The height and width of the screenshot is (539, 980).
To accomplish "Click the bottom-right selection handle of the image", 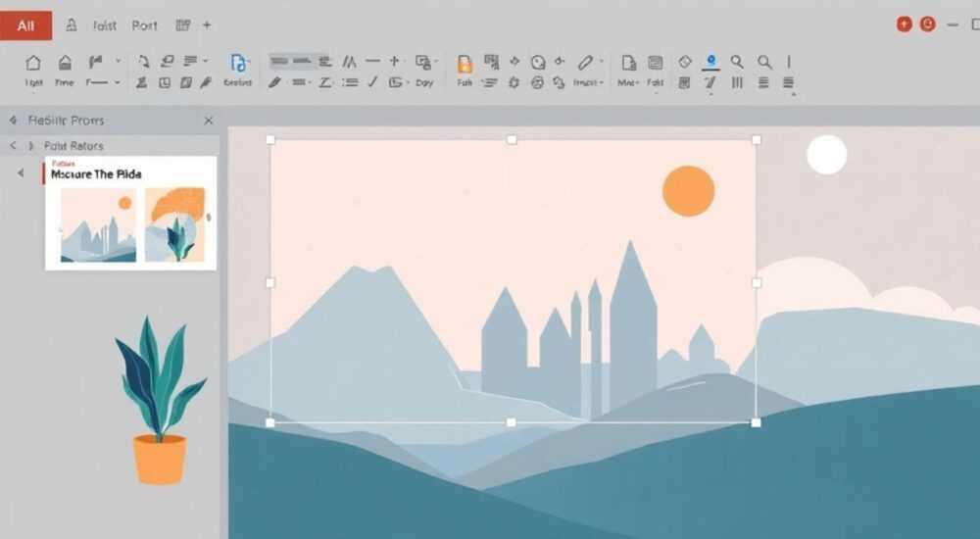I will pos(756,422).
